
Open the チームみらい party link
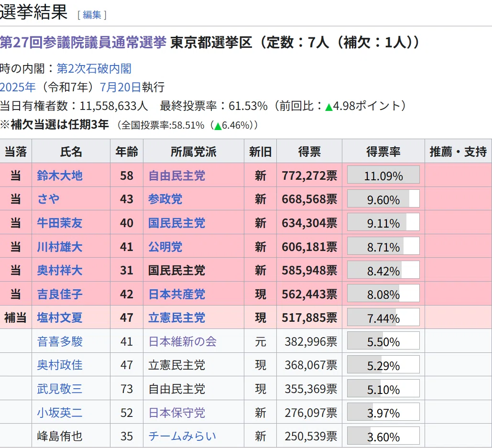pos(182,436)
